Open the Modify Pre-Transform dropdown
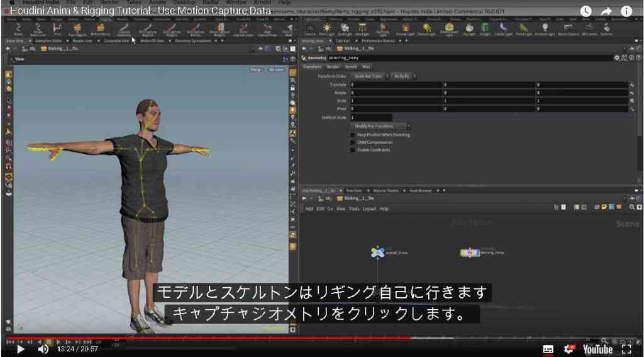644x357 pixels. pyautogui.click(x=380, y=127)
